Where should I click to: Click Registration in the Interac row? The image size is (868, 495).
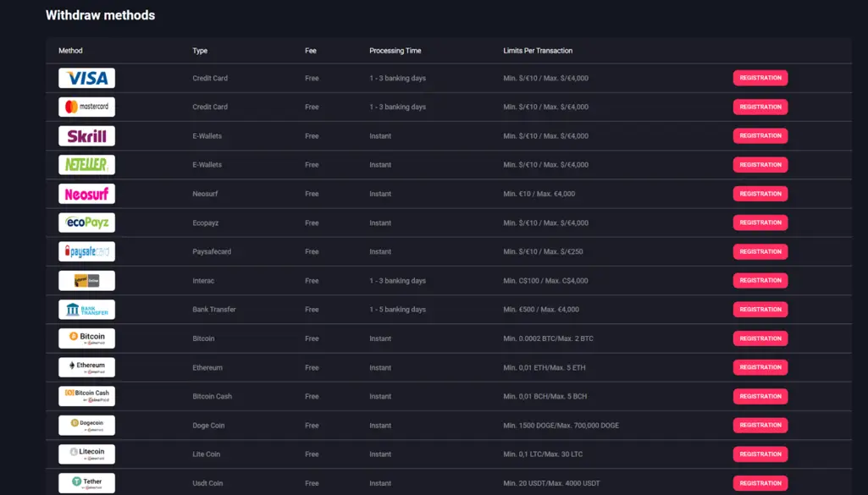tap(760, 280)
